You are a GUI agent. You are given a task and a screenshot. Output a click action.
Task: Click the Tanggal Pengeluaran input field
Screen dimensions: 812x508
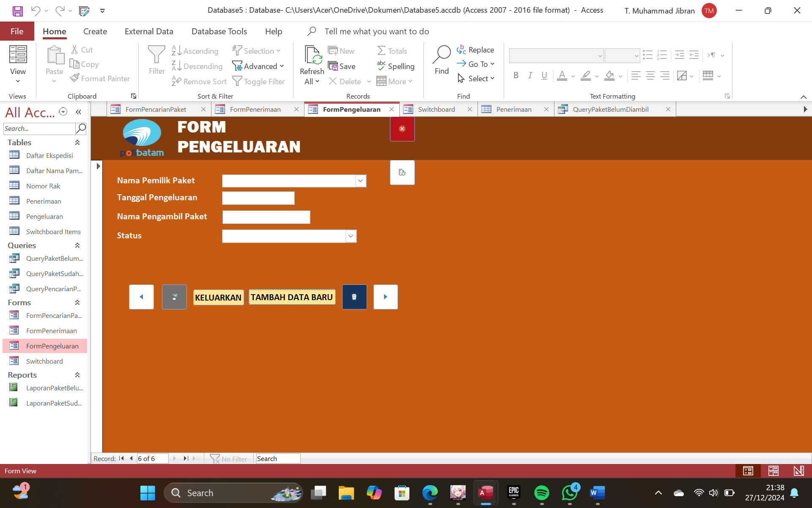[258, 198]
